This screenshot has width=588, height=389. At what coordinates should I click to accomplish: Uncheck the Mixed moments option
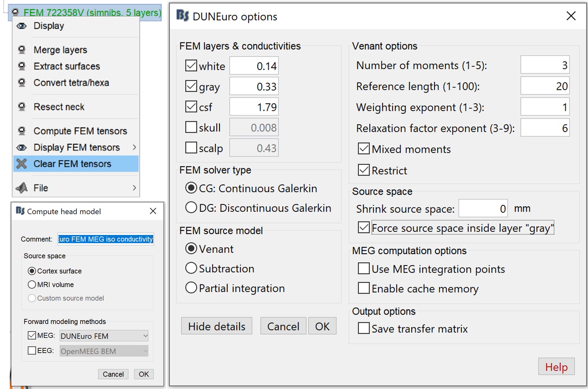pos(364,149)
